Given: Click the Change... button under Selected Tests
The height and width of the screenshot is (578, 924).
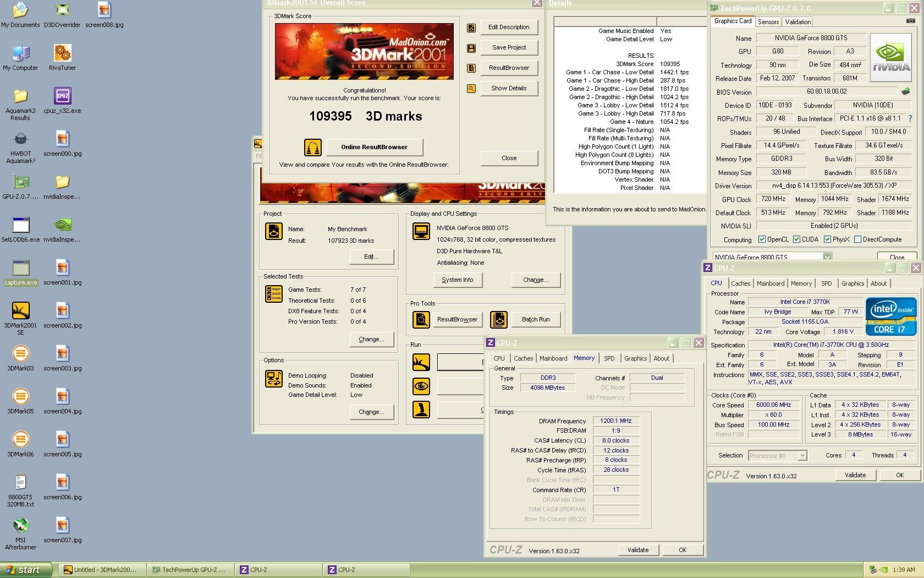Looking at the screenshot, I should click(x=371, y=339).
